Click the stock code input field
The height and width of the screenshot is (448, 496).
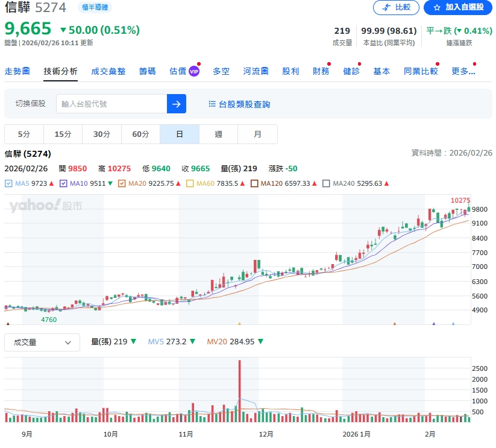pyautogui.click(x=111, y=104)
